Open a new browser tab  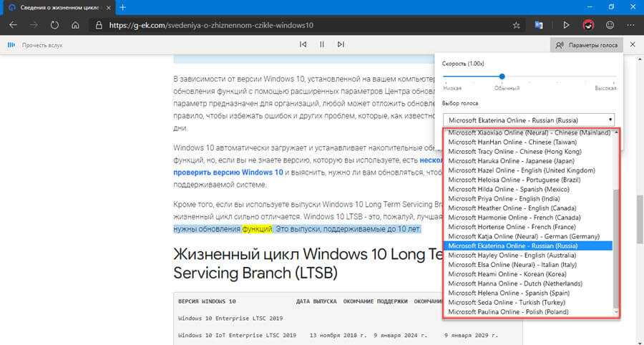123,7
